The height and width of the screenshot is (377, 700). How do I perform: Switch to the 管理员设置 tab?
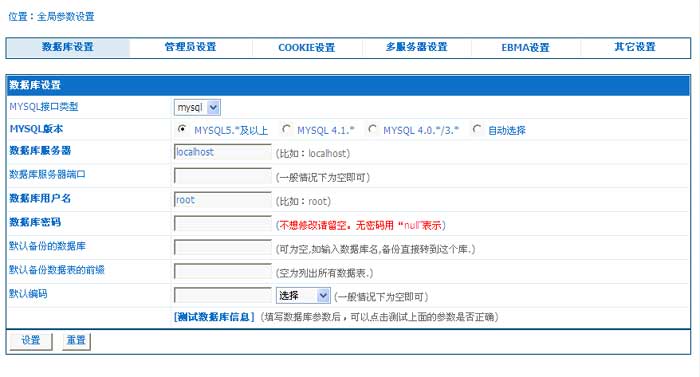click(x=190, y=47)
